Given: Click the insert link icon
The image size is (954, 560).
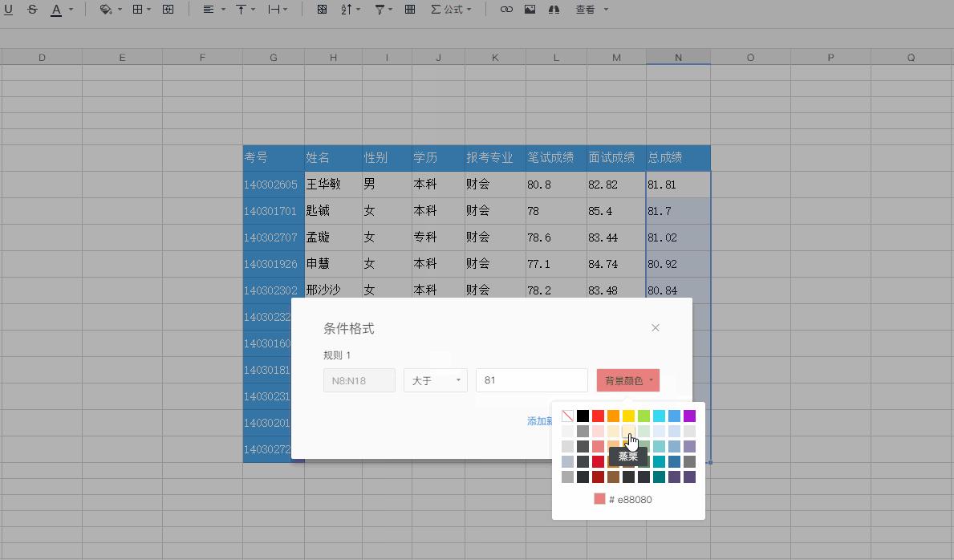Looking at the screenshot, I should [x=505, y=9].
